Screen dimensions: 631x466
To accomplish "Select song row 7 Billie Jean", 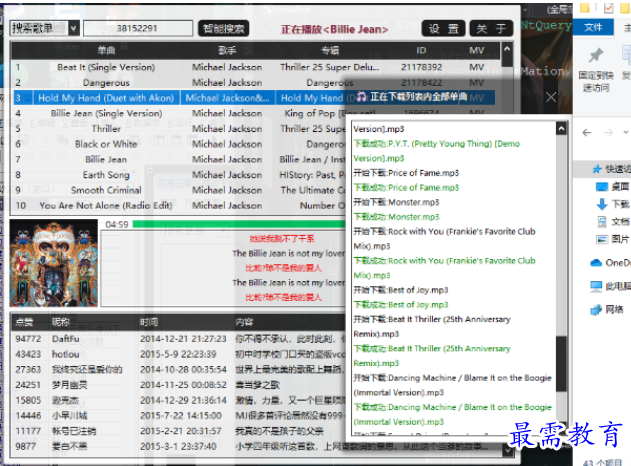I will coord(177,159).
